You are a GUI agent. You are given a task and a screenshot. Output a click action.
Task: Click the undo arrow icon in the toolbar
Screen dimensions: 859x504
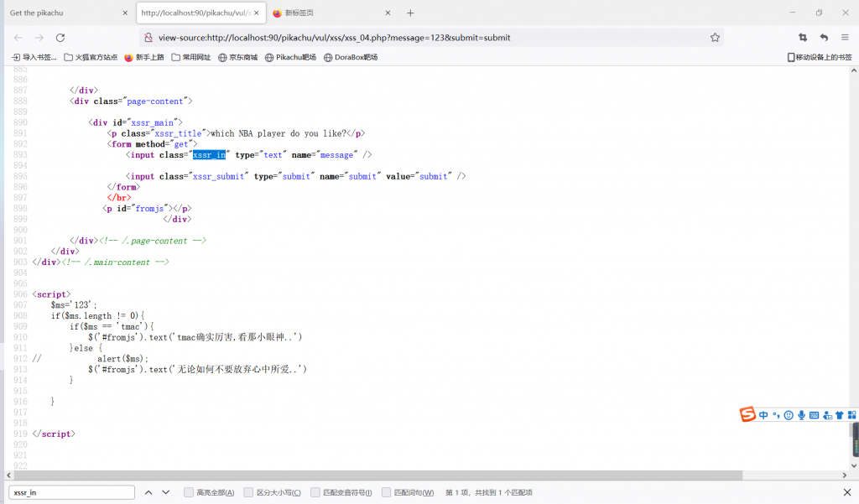pos(824,38)
